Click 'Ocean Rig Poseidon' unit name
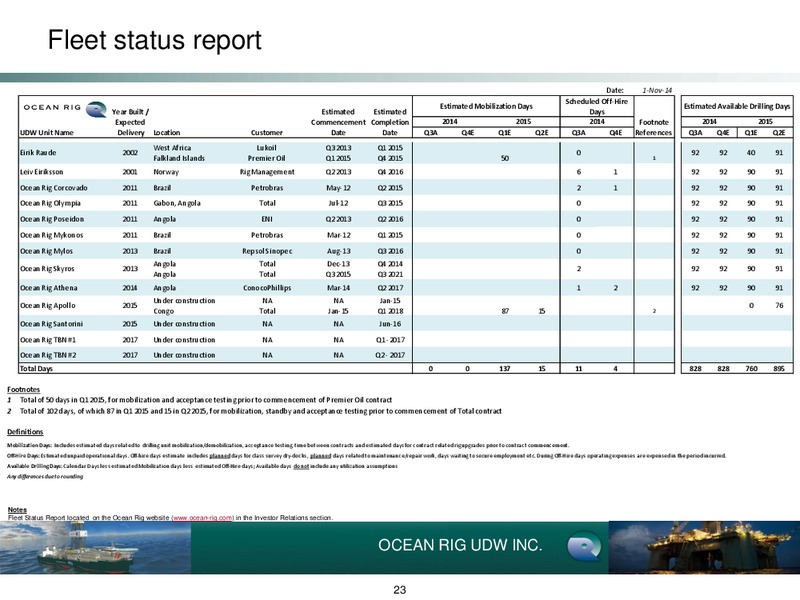The height and width of the screenshot is (600, 800). coord(52,219)
